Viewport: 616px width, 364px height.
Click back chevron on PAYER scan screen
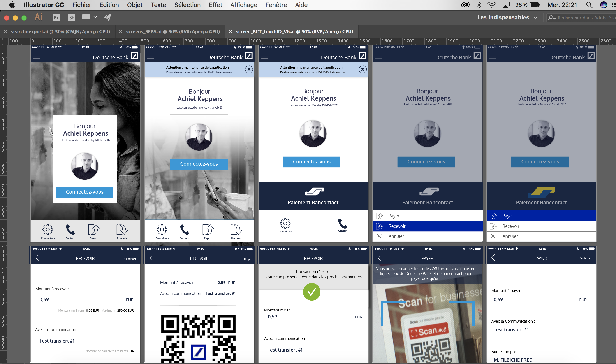(x=379, y=258)
